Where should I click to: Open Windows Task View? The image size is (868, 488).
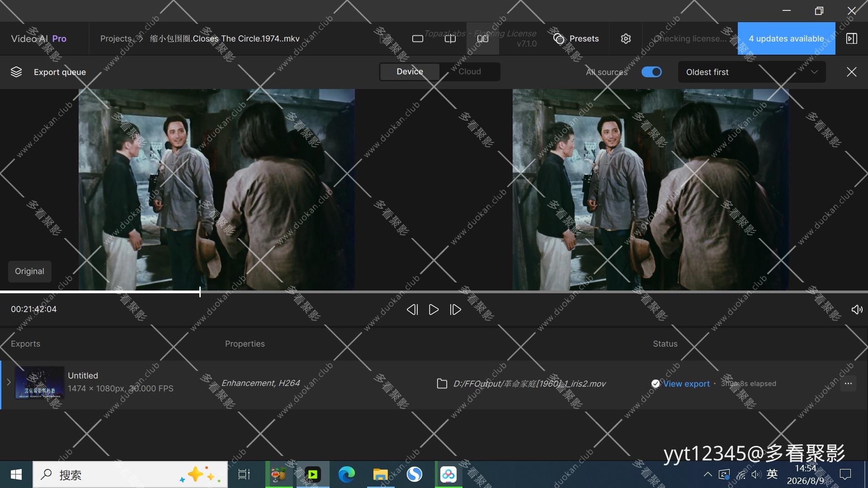click(244, 474)
